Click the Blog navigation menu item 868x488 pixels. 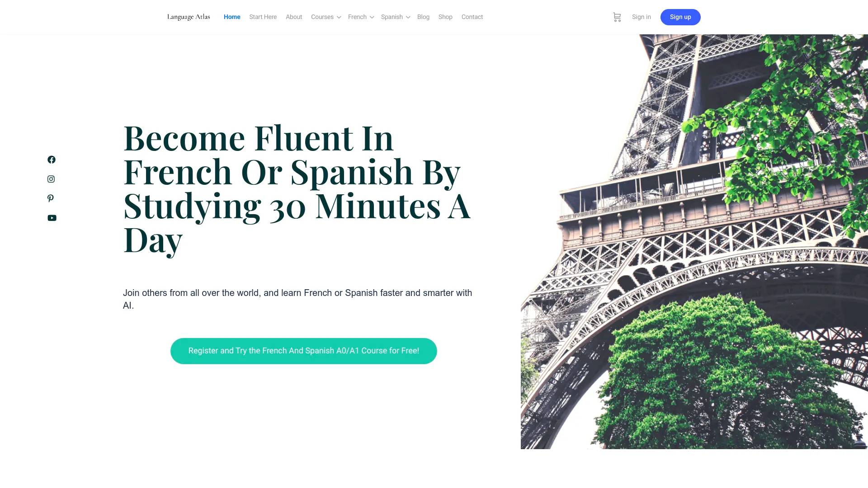click(x=423, y=17)
